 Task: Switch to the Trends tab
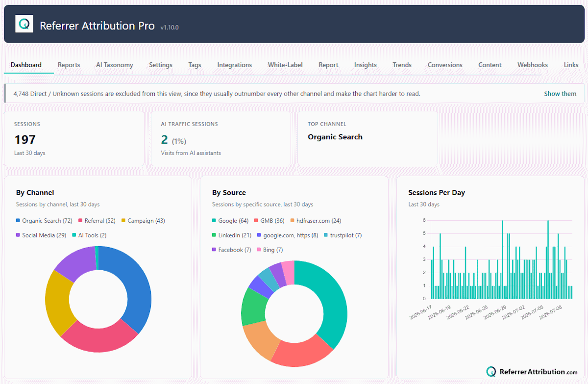coord(402,65)
